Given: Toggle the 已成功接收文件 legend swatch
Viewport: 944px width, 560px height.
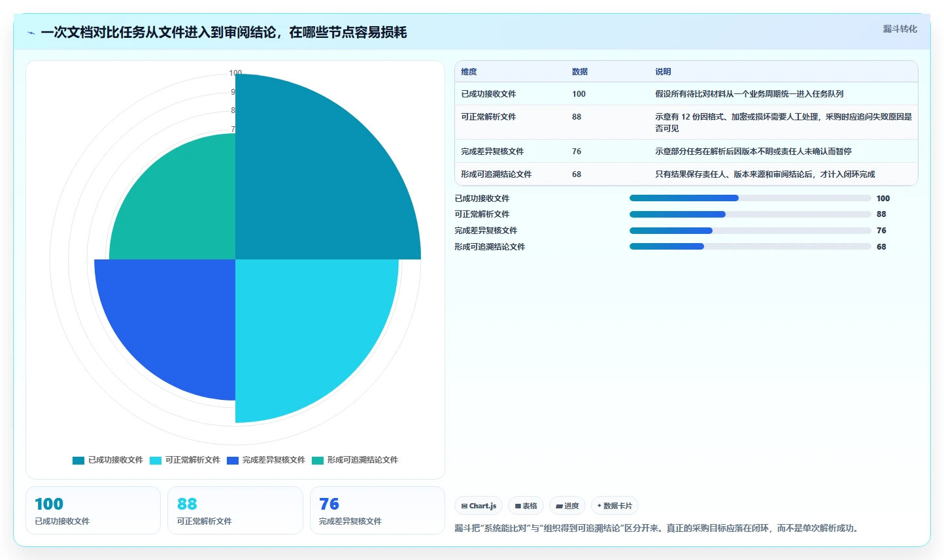Looking at the screenshot, I should (78, 460).
